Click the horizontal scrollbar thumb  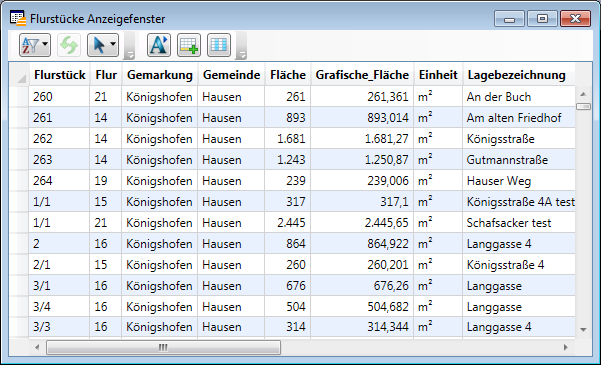point(163,347)
